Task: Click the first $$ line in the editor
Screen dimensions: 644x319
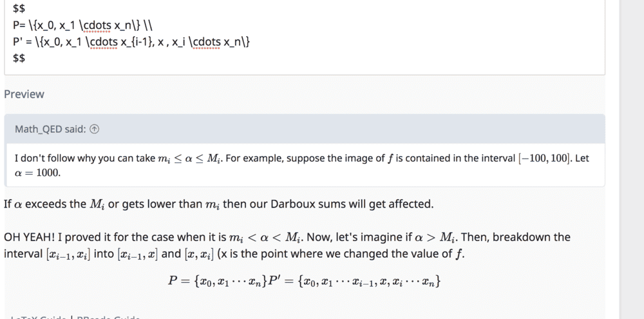Action: pyautogui.click(x=19, y=9)
